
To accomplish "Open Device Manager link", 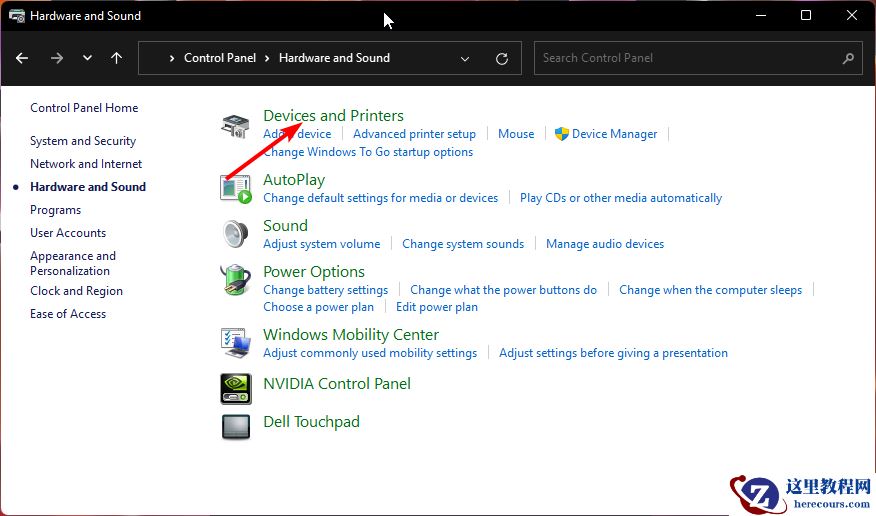I will pos(614,134).
